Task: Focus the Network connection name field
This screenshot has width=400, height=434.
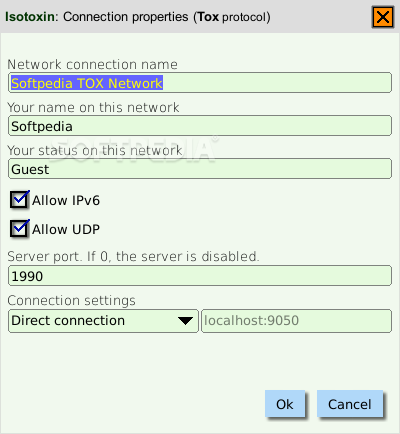Action: click(x=200, y=83)
